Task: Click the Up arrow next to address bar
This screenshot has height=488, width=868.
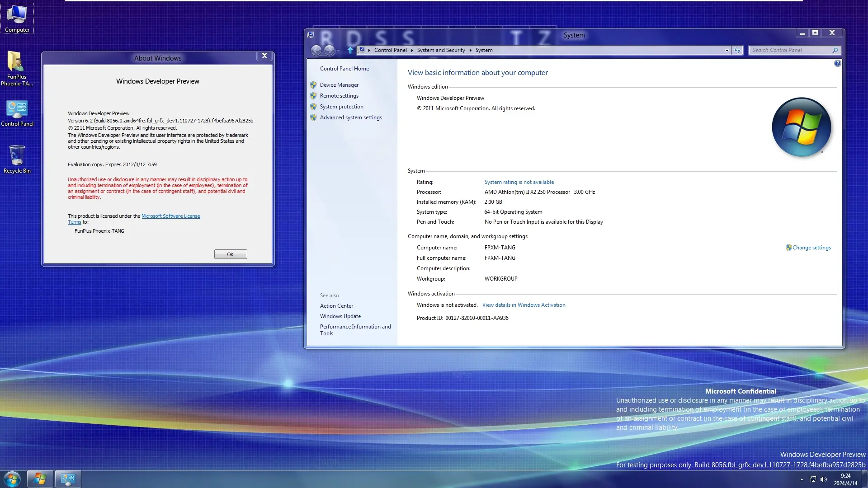Action: point(350,50)
